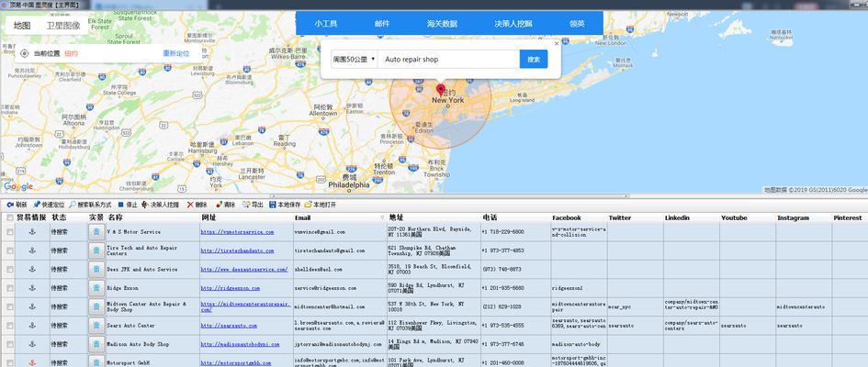Click street view button for Ridge Exxon row
The height and width of the screenshot is (367, 868).
(96, 288)
